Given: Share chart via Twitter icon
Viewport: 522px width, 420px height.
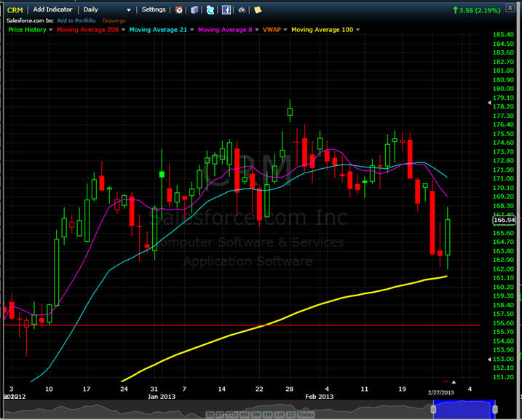Looking at the screenshot, I should 210,10.
